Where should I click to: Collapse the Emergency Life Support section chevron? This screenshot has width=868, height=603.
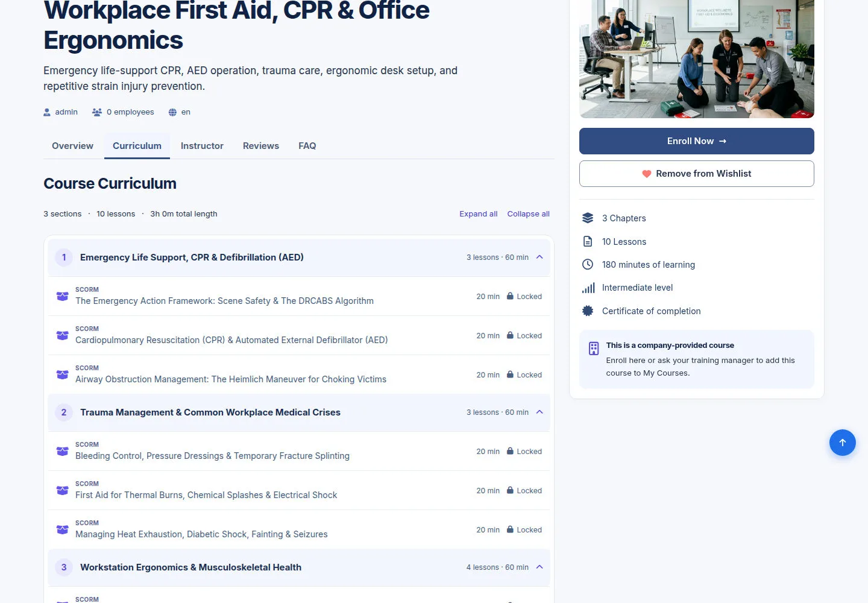pyautogui.click(x=539, y=257)
